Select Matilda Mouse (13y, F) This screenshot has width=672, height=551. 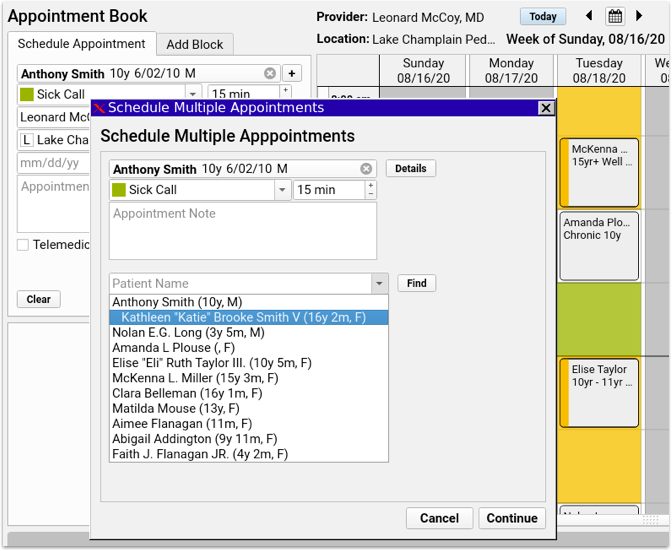coord(249,409)
